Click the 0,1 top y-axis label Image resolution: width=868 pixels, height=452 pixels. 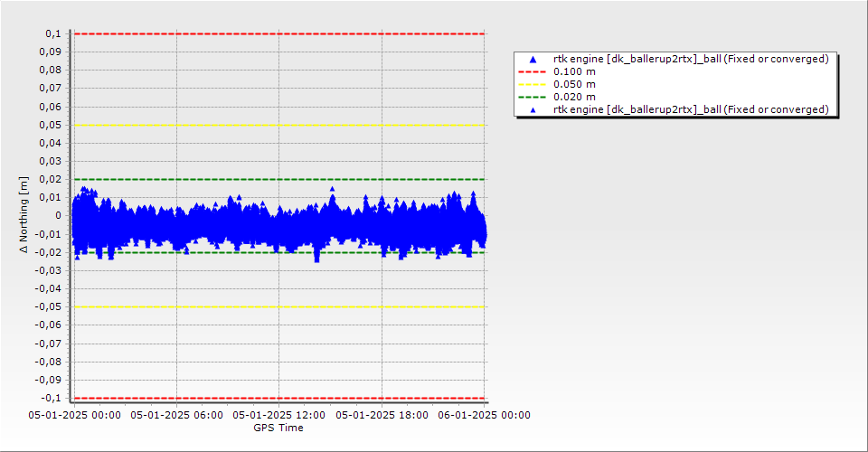(53, 33)
